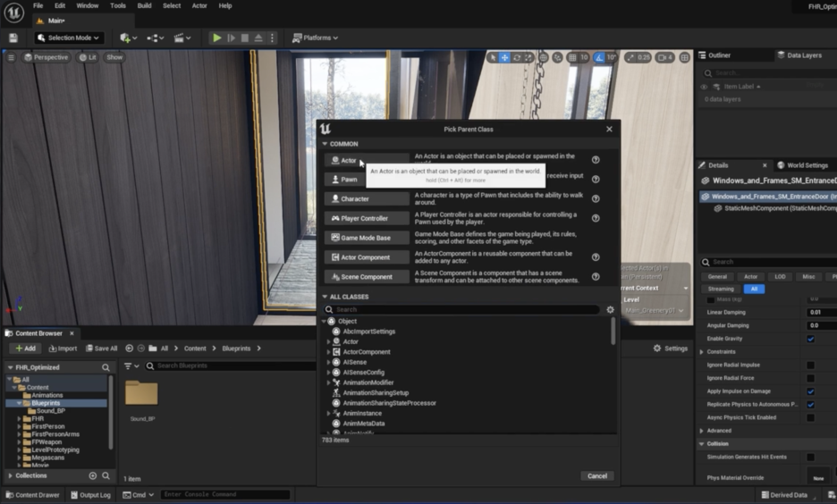Open the play options three-dot menu
The width and height of the screenshot is (837, 504).
(x=272, y=38)
